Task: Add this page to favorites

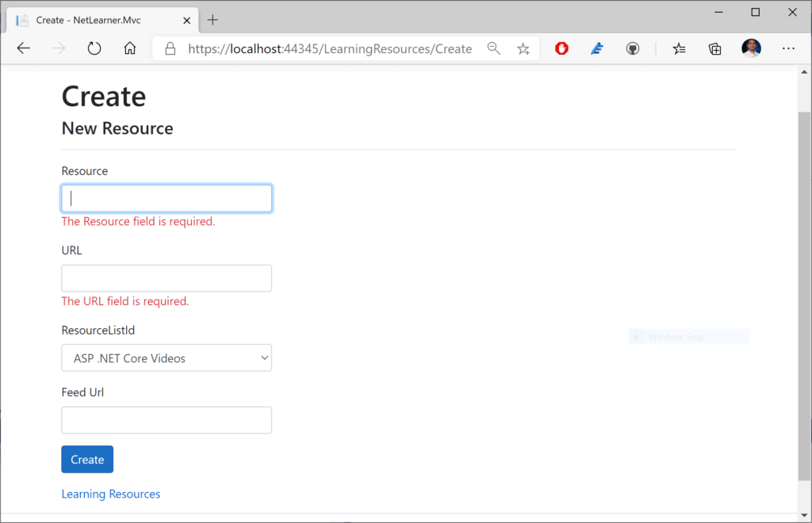Action: [523, 48]
